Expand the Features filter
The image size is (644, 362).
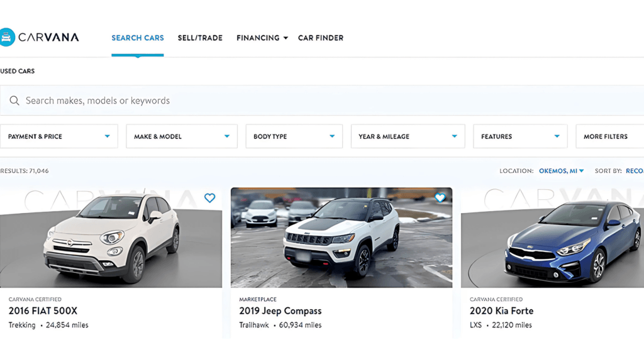[x=520, y=136]
